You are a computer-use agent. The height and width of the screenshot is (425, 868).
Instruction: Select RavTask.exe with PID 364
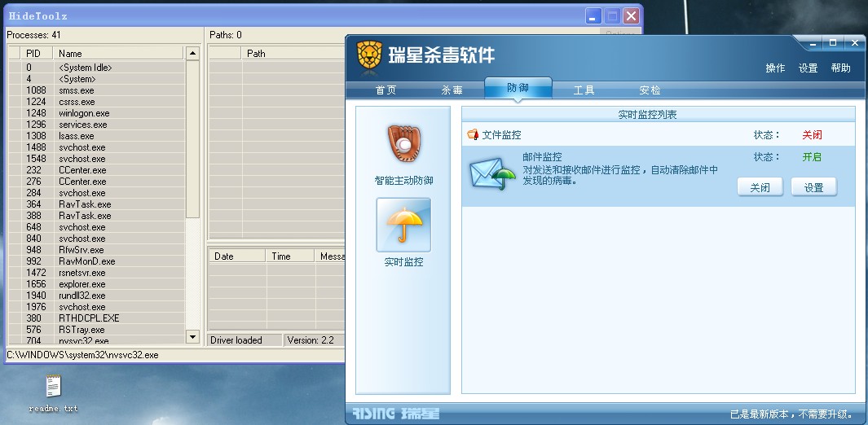[96, 204]
